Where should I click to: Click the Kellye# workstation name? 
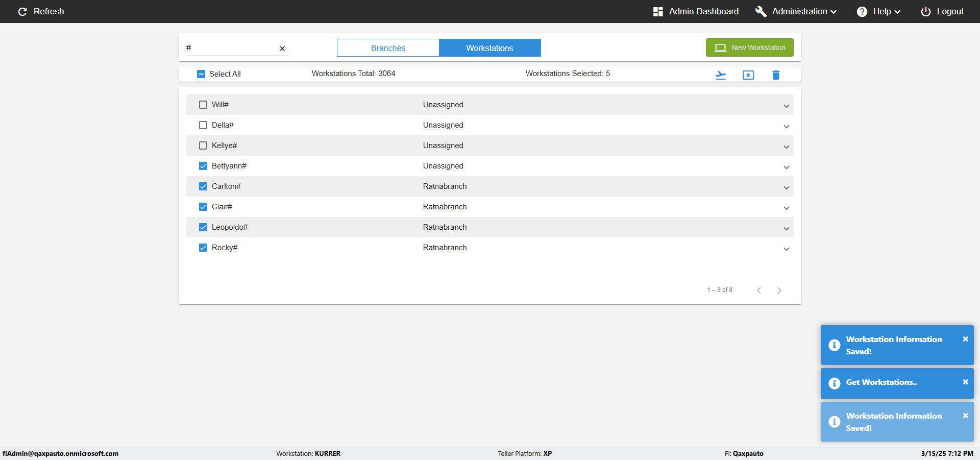pos(224,146)
